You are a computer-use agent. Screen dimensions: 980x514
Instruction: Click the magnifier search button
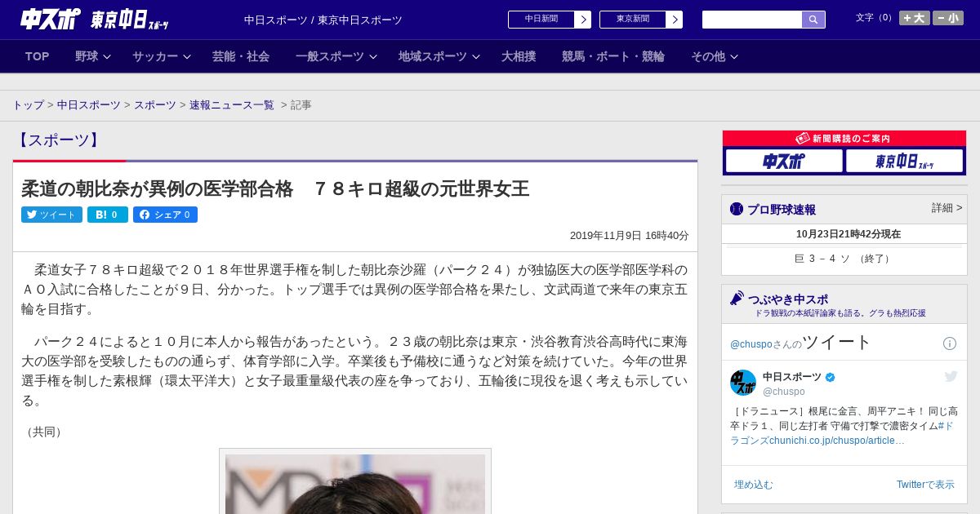[x=813, y=20]
